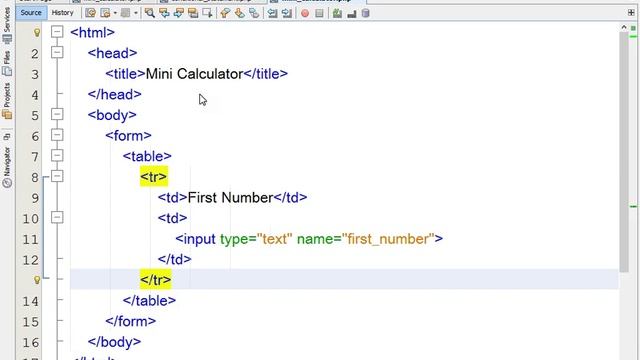Jump to Next Bookmark icon
The height and width of the screenshot is (360, 640).
tap(239, 13)
